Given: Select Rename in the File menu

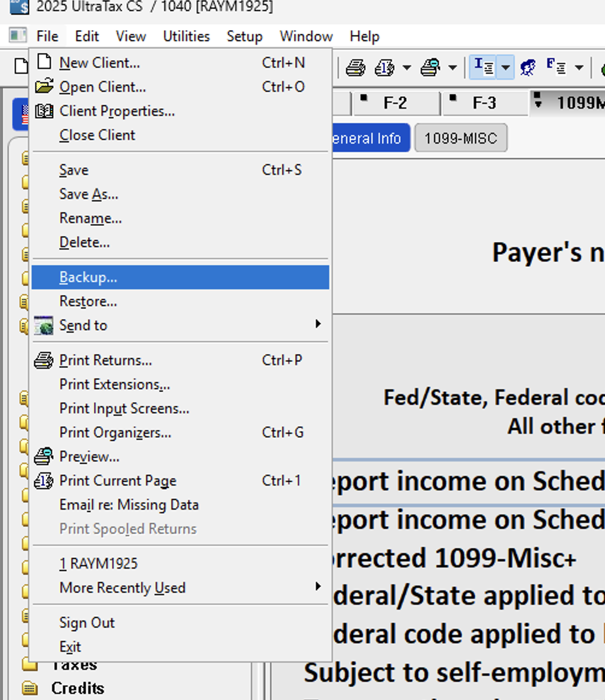Looking at the screenshot, I should click(x=180, y=218).
